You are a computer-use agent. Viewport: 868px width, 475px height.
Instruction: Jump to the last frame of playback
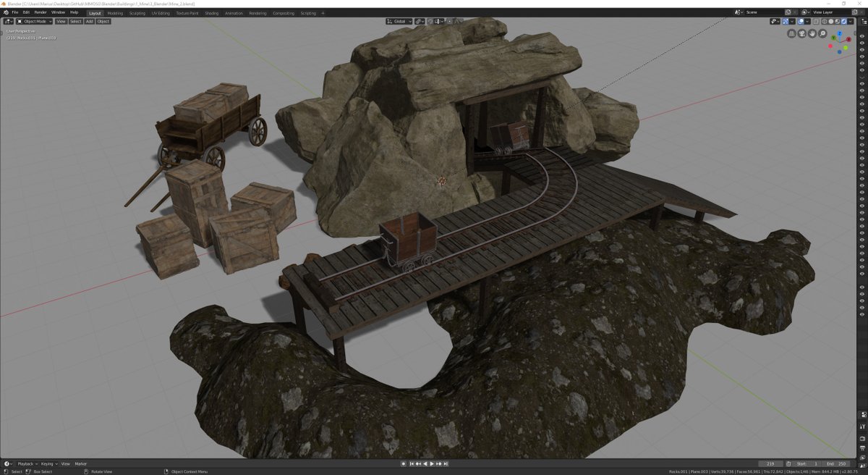[446, 463]
